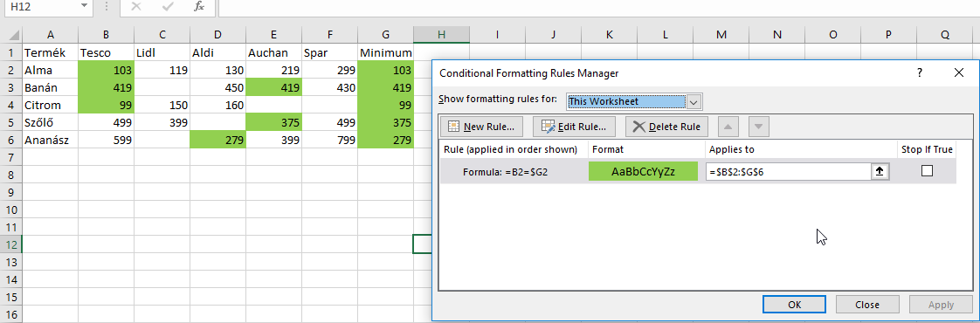980x323 pixels.
Task: Click the Minimum header cell
Action: click(x=386, y=52)
